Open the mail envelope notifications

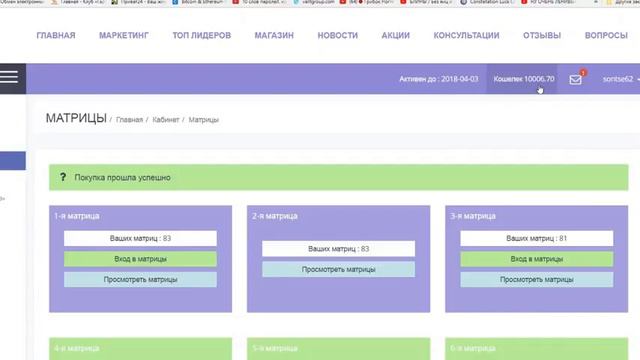576,79
